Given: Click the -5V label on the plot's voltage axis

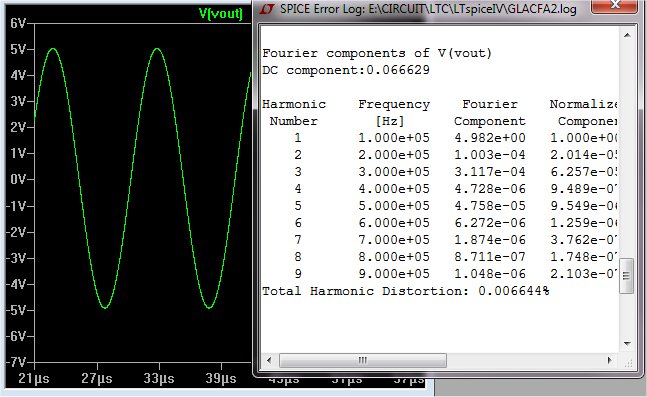Looking at the screenshot, I should point(17,310).
